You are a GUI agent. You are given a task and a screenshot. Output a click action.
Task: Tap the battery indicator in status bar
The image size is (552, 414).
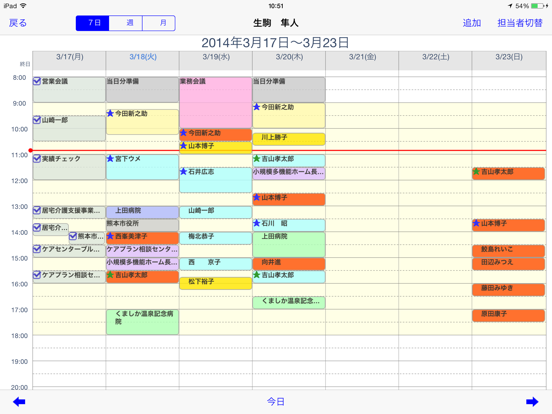(x=537, y=6)
